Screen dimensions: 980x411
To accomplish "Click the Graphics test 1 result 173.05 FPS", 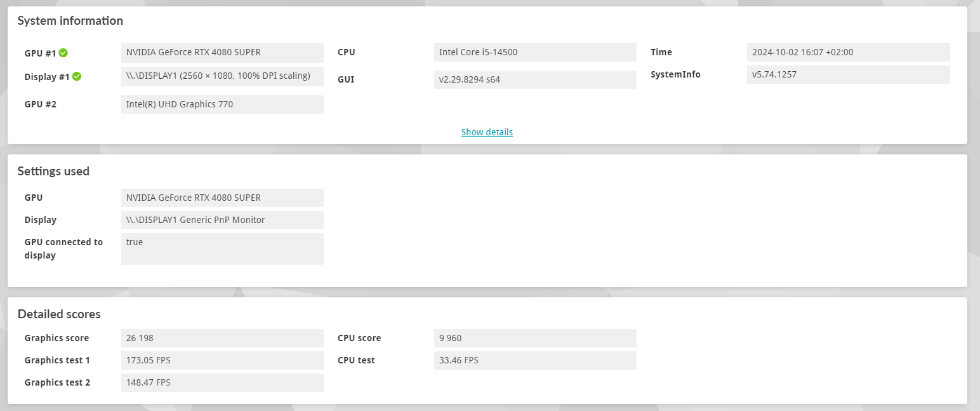I will click(x=222, y=360).
